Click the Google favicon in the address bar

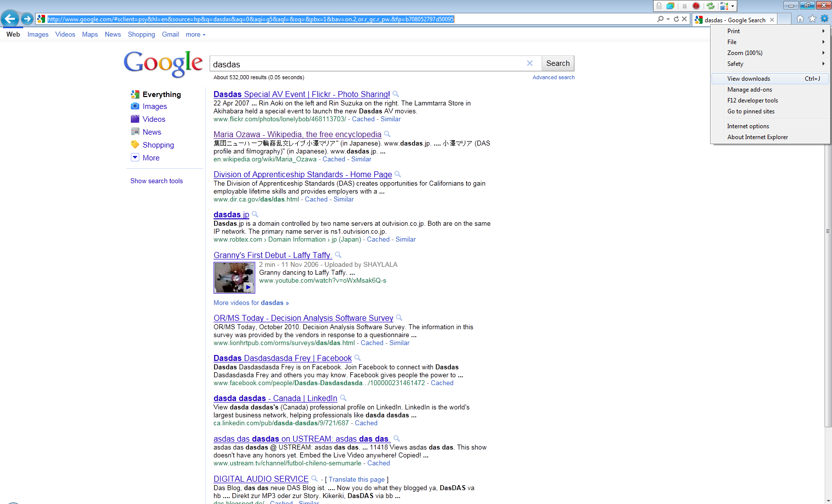click(x=41, y=19)
